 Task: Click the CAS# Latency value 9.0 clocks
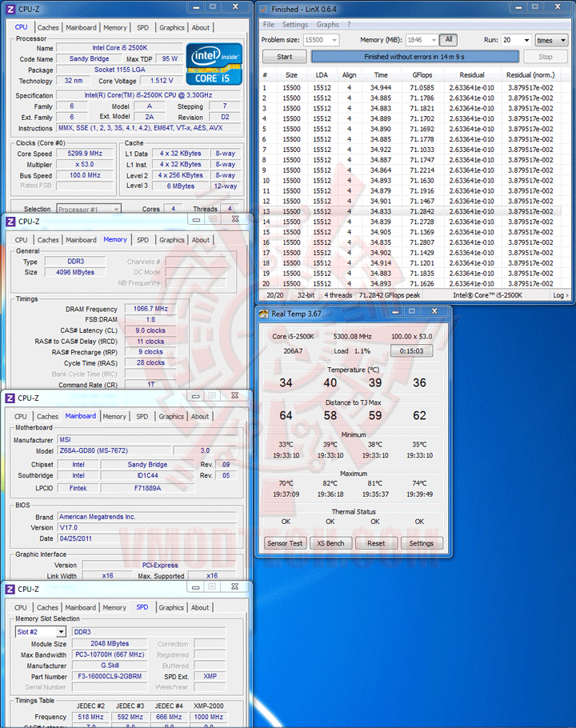150,330
